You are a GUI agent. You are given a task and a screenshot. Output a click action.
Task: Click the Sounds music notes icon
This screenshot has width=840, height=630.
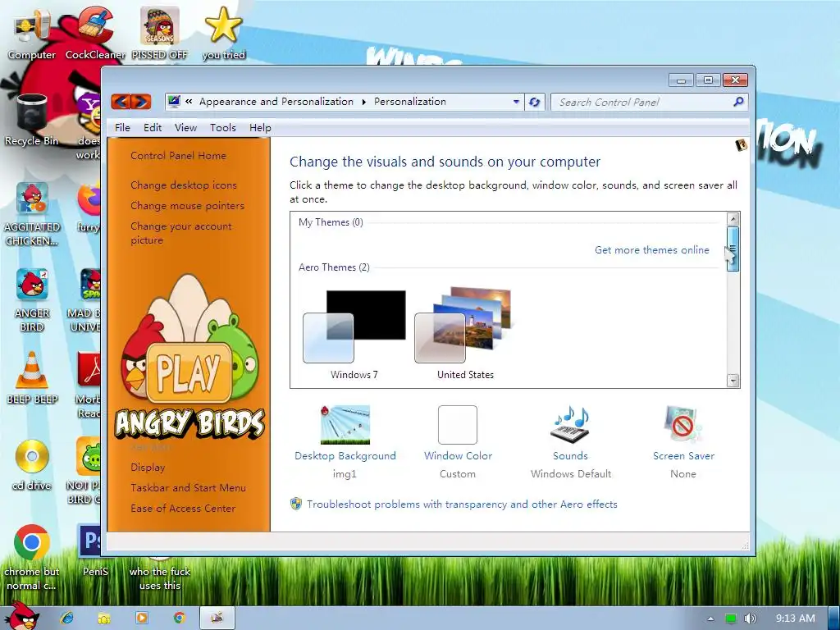[571, 424]
